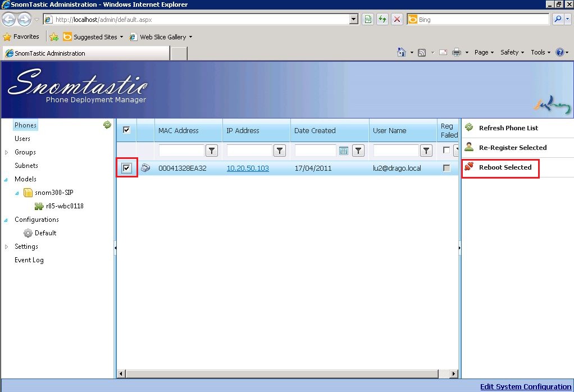The image size is (574, 392).
Task: Select the r85-wbc0118 firmware icon
Action: point(39,206)
